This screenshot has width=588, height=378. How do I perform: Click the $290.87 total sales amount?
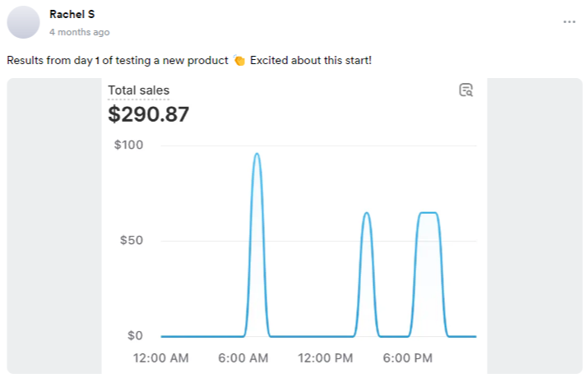tap(148, 114)
